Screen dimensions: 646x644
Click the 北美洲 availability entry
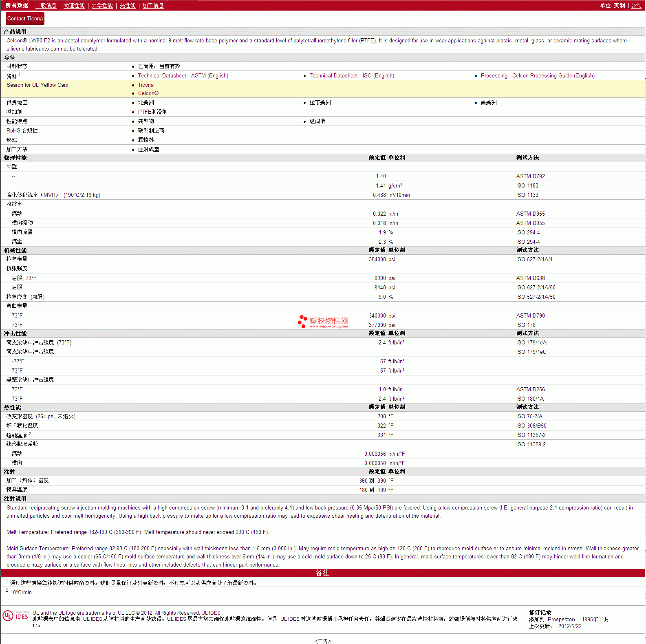pos(146,102)
